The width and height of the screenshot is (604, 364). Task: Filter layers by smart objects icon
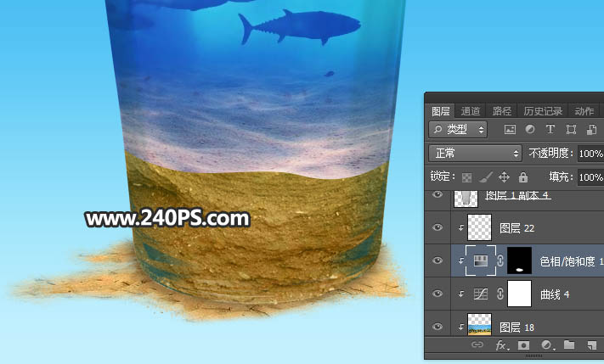coord(591,130)
